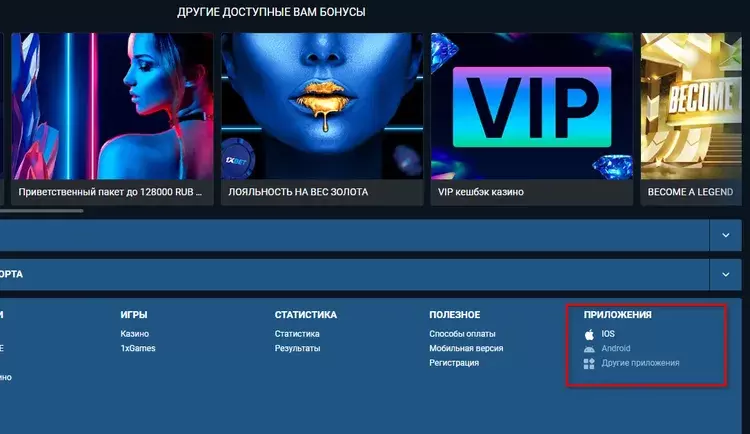Image resolution: width=750 pixels, height=434 pixels.
Task: Open Способы оплаты link
Action: (462, 334)
